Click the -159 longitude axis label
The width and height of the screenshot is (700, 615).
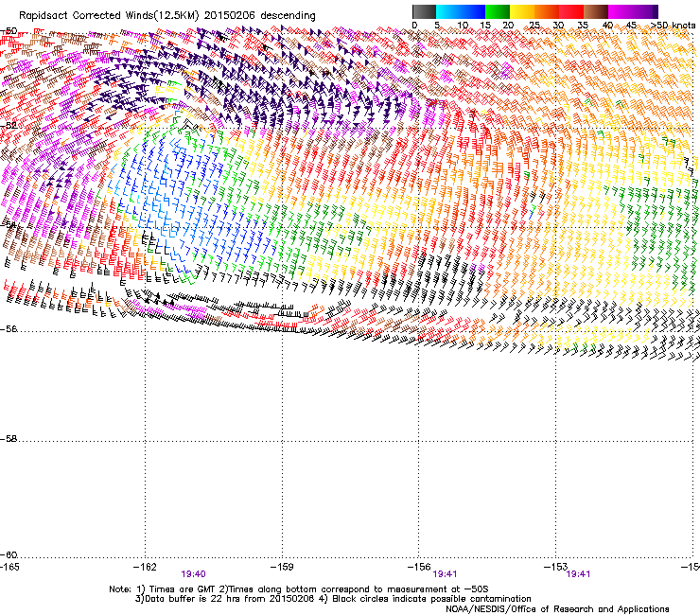pos(282,567)
